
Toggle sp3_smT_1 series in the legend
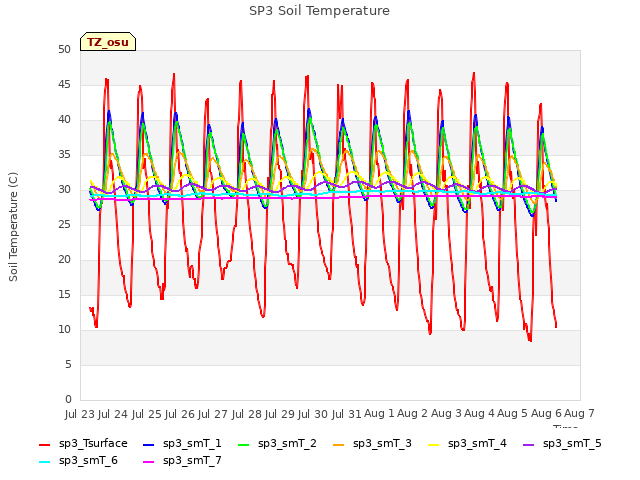pyautogui.click(x=182, y=443)
